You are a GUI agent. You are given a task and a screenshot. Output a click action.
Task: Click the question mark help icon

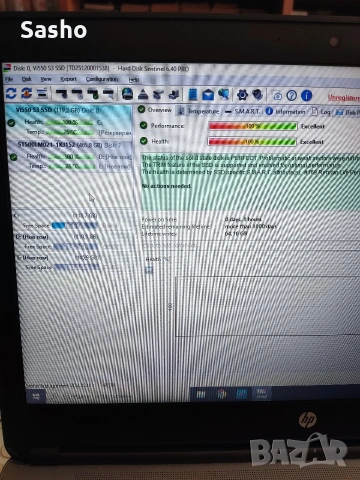(292, 96)
